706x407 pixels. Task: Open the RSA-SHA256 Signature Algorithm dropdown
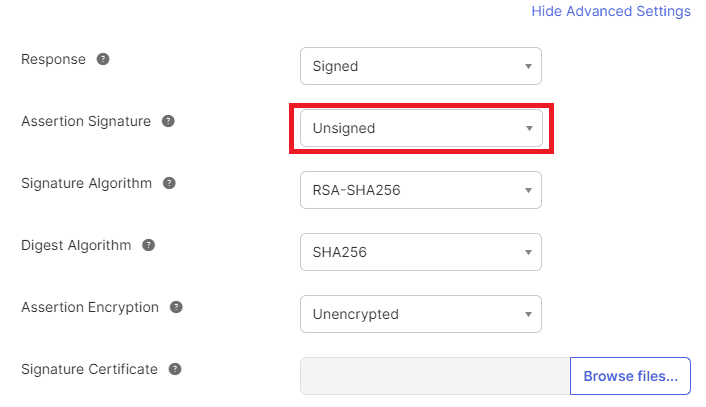tap(420, 190)
